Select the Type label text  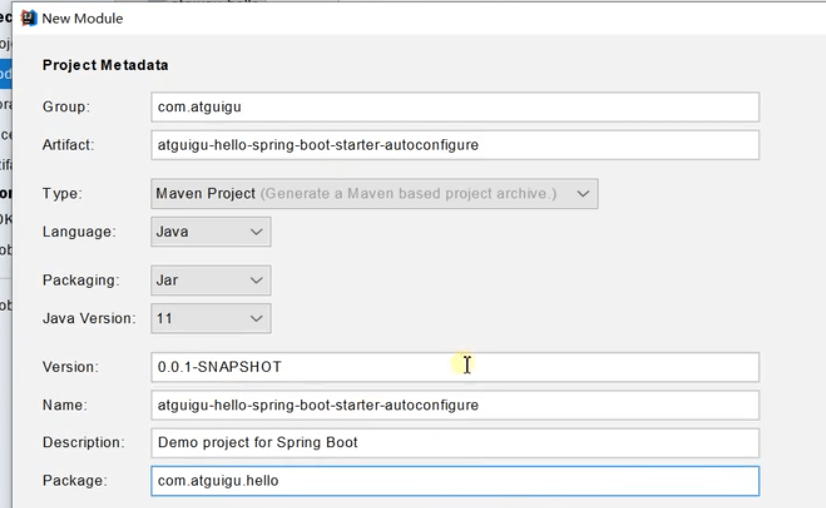point(62,193)
